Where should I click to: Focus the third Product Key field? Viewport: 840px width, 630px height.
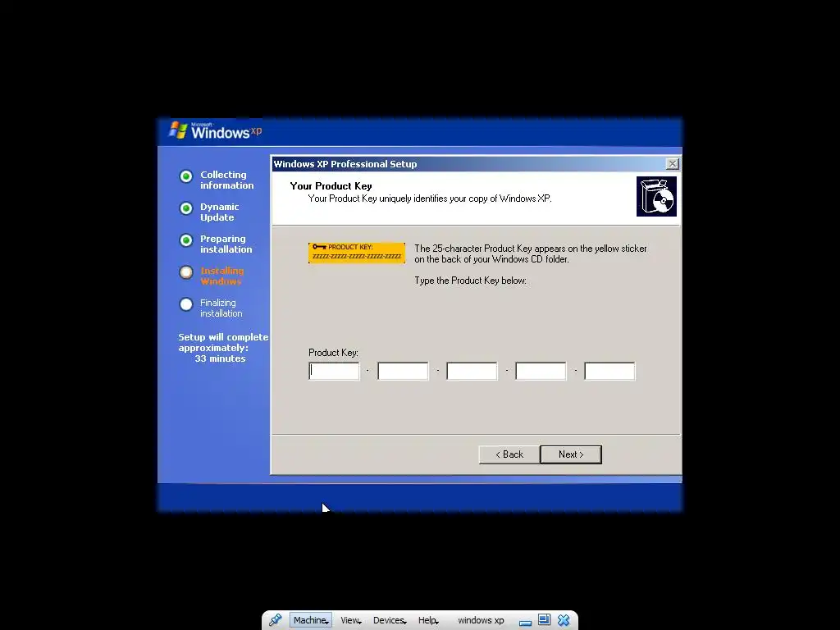pyautogui.click(x=472, y=371)
